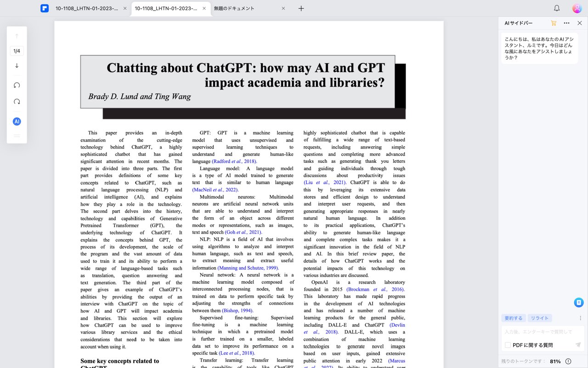Open the Brockman et al., 2016 citation
Image resolution: width=588 pixels, height=368 pixels.
pos(375,289)
